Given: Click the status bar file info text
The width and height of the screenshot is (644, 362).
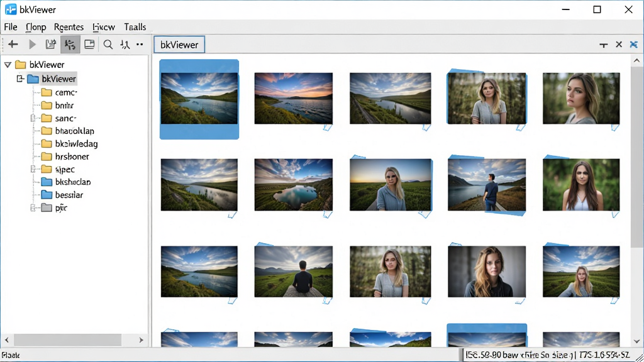Looking at the screenshot, I should click(548, 355).
